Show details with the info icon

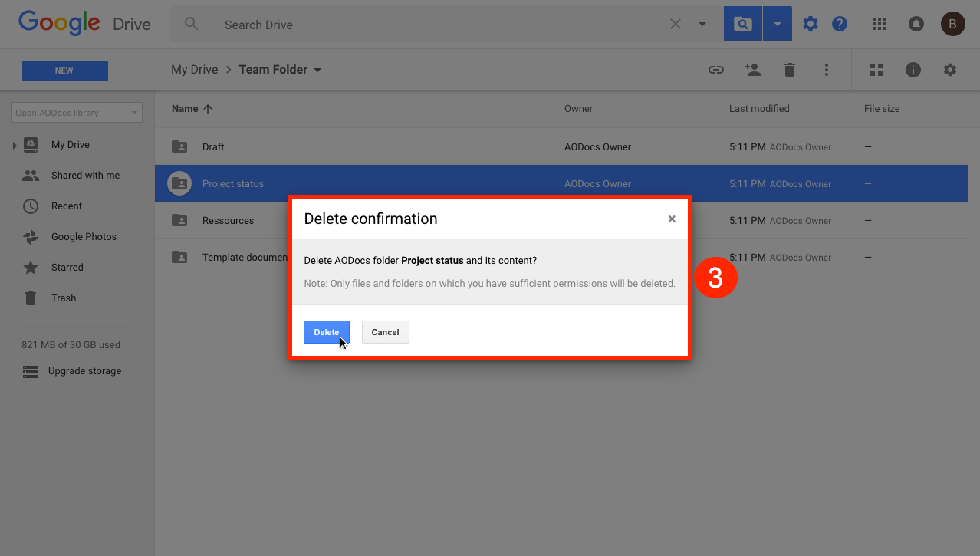[913, 70]
